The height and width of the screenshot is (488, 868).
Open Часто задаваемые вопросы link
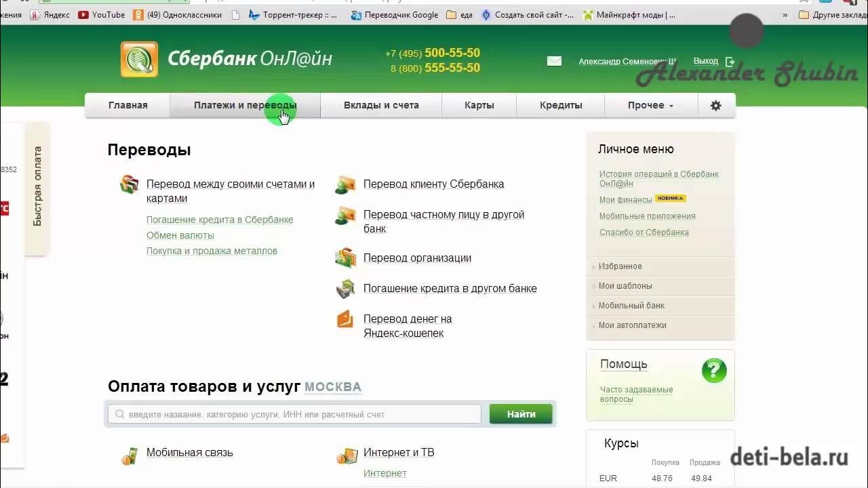[636, 394]
